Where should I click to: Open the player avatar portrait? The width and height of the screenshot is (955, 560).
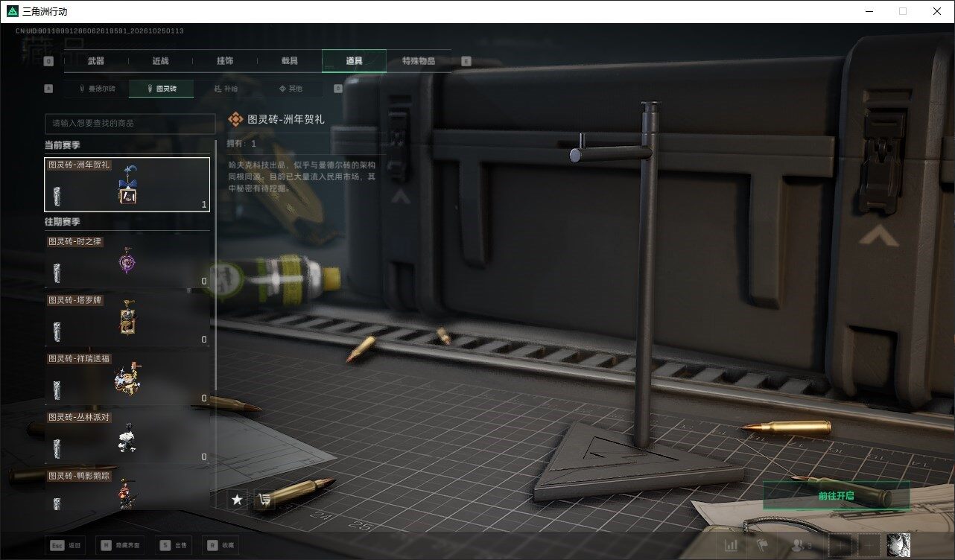[898, 545]
